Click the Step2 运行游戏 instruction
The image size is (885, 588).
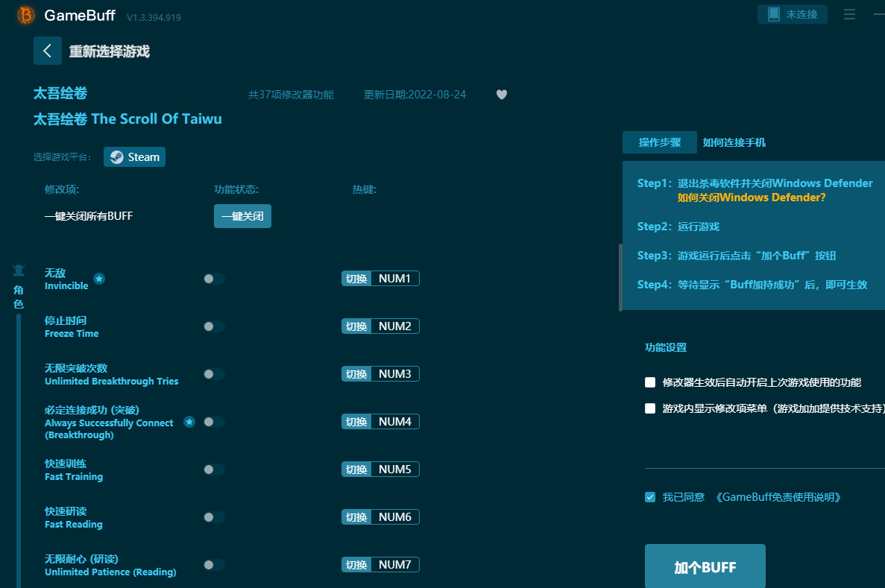[678, 227]
